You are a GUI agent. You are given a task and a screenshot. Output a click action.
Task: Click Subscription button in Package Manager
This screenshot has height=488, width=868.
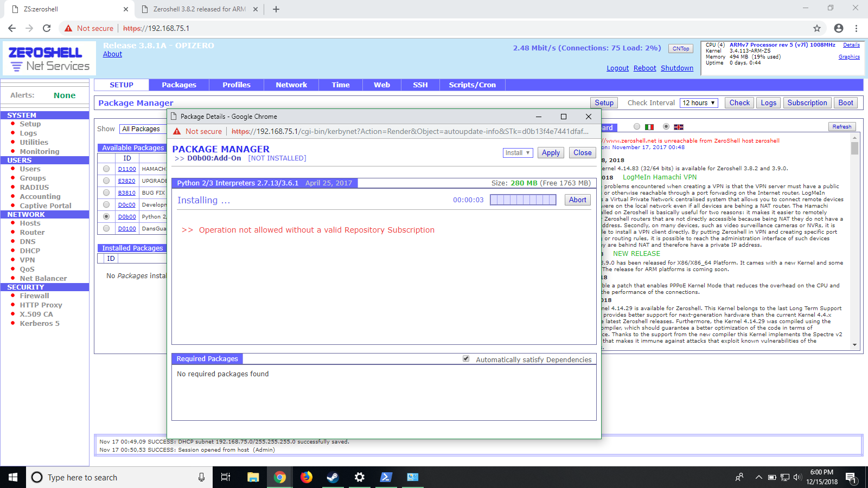point(807,103)
